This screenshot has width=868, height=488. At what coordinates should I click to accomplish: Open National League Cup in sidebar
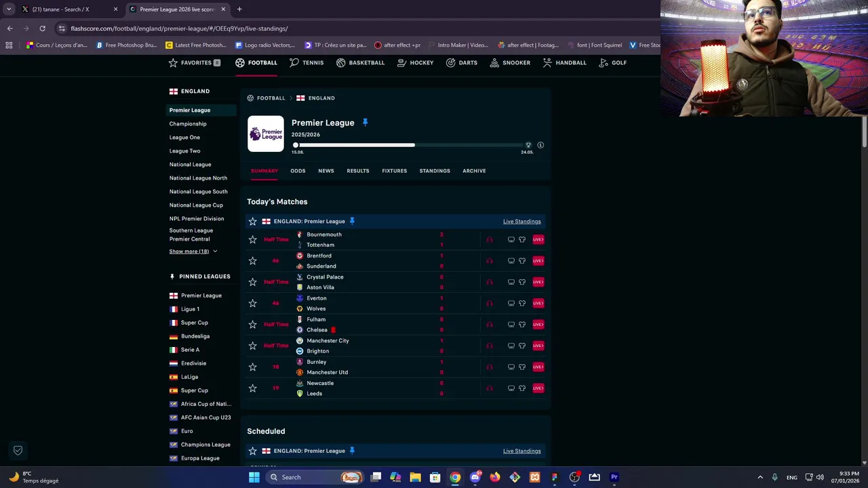(196, 205)
